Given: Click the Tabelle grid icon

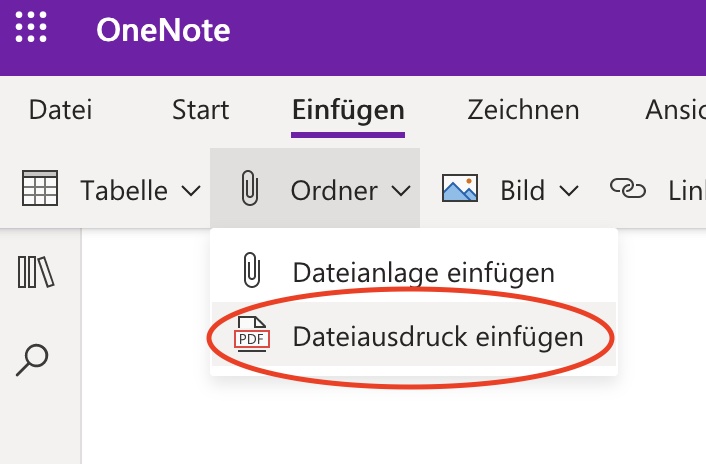Looking at the screenshot, I should (x=40, y=188).
